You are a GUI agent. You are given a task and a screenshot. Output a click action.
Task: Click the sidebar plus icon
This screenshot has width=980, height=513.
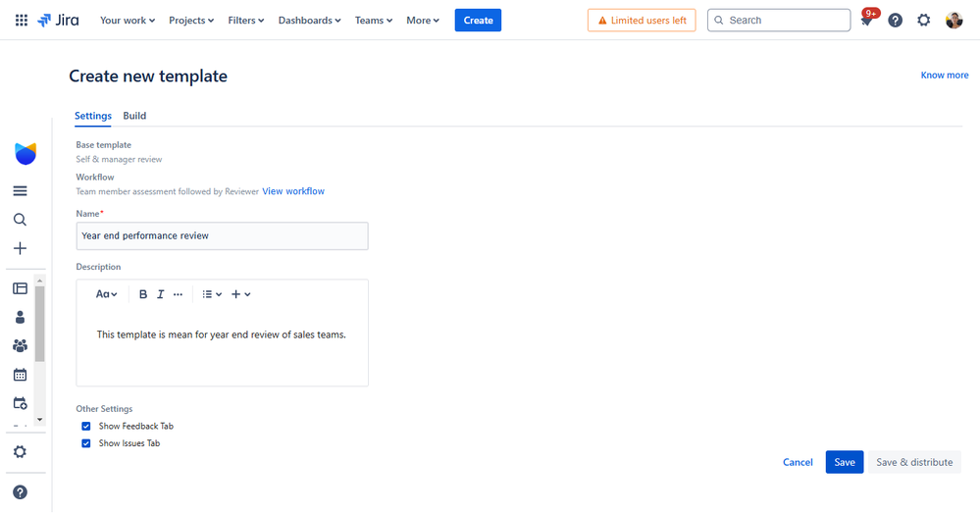pyautogui.click(x=20, y=248)
